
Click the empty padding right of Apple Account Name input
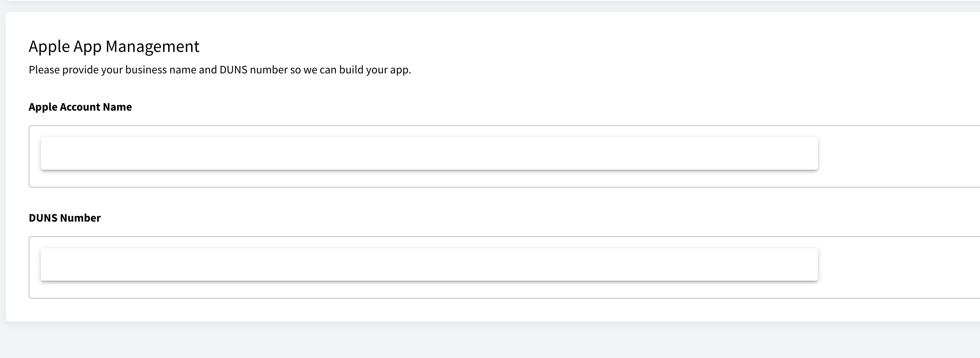(x=899, y=156)
